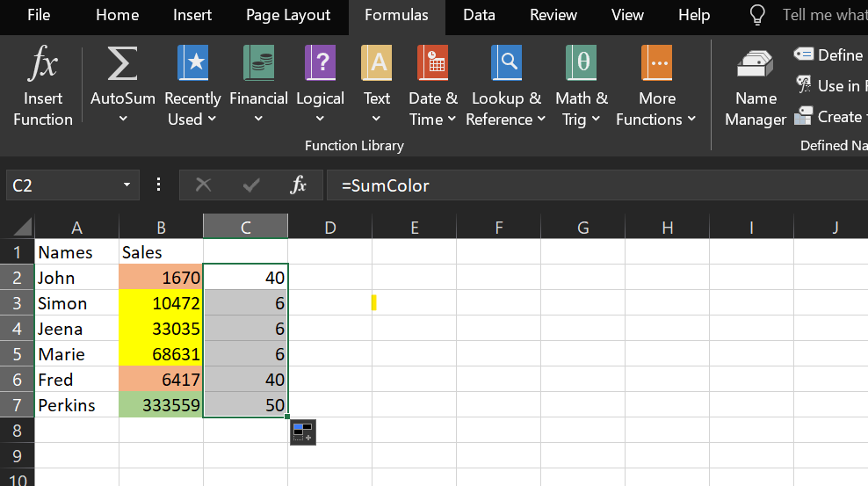Click the formula bar options dots
This screenshot has width=868, height=486.
(x=158, y=185)
